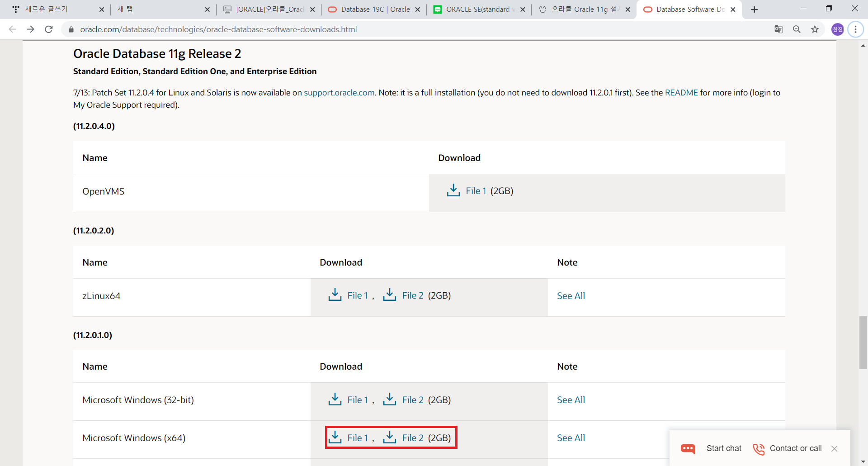Viewport: 868px width, 466px height.
Task: Close the 새 탭 tab
Action: click(x=207, y=10)
